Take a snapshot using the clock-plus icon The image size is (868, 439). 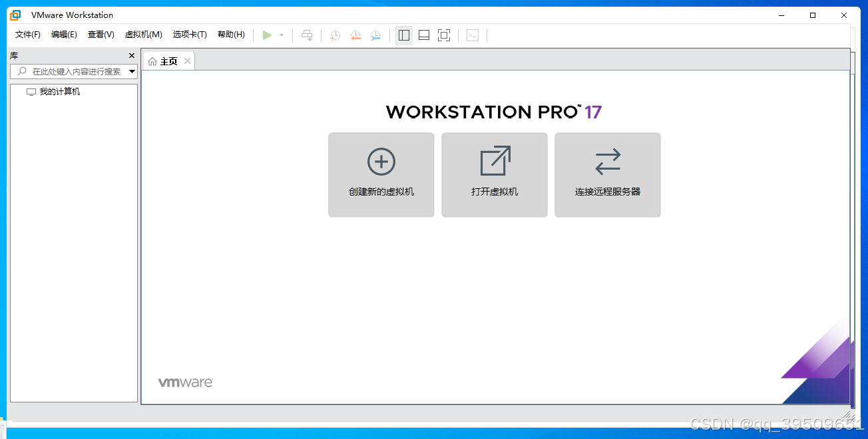[335, 35]
